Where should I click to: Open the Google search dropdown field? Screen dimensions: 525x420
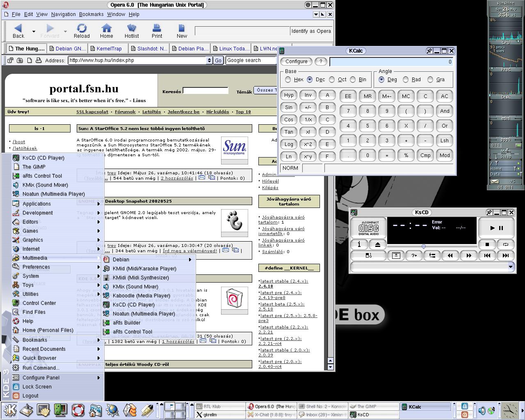(251, 60)
